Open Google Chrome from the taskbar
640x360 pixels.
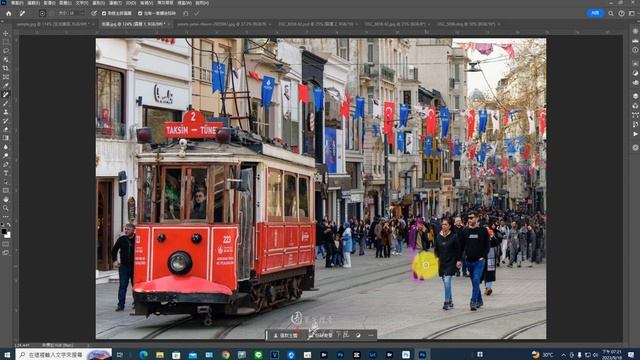pos(226,355)
